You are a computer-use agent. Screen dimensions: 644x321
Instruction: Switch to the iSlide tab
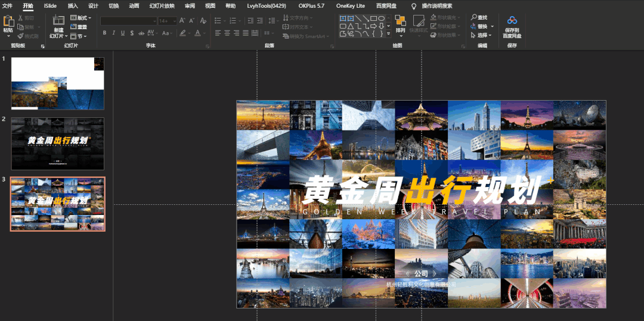50,6
